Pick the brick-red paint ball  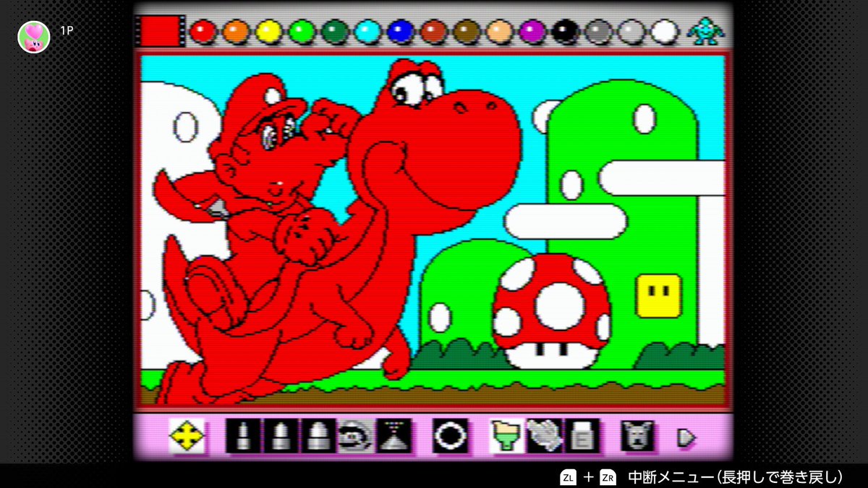click(433, 31)
